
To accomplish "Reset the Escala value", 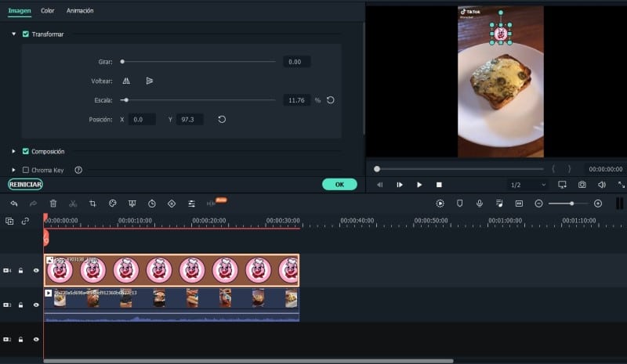I will coord(331,100).
